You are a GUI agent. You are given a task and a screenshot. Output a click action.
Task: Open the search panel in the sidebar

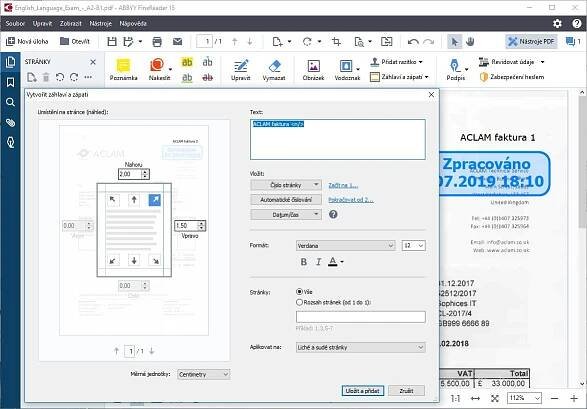[10, 102]
